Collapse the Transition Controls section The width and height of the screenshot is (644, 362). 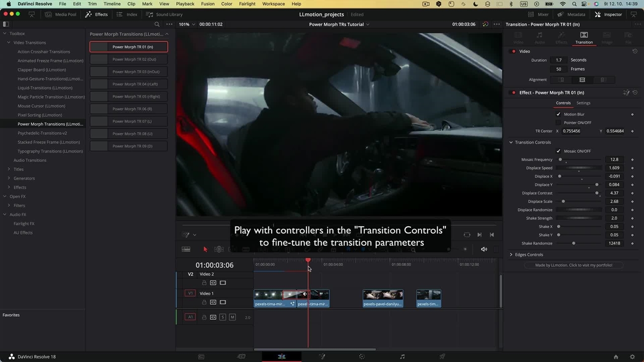(x=511, y=142)
